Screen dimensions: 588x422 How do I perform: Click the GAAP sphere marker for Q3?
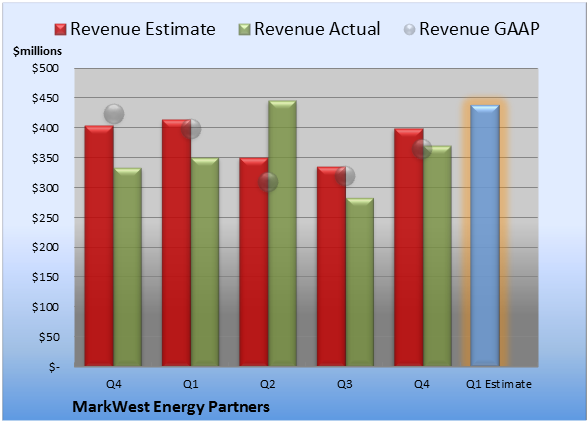point(345,176)
